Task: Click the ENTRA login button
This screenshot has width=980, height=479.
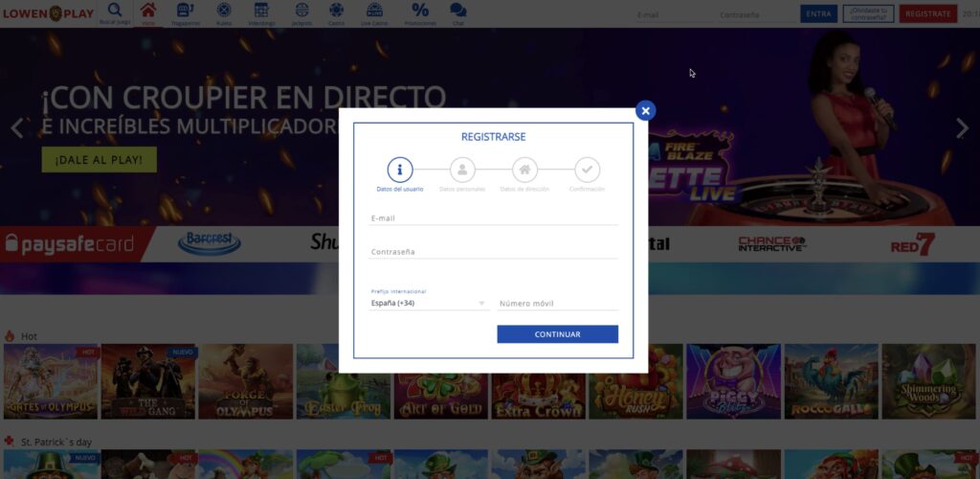Action: coord(819,13)
